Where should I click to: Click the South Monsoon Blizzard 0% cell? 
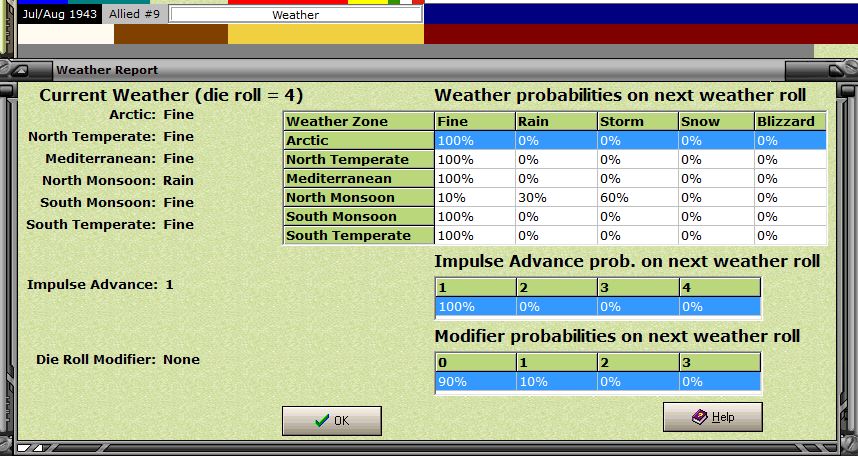pyautogui.click(x=790, y=217)
